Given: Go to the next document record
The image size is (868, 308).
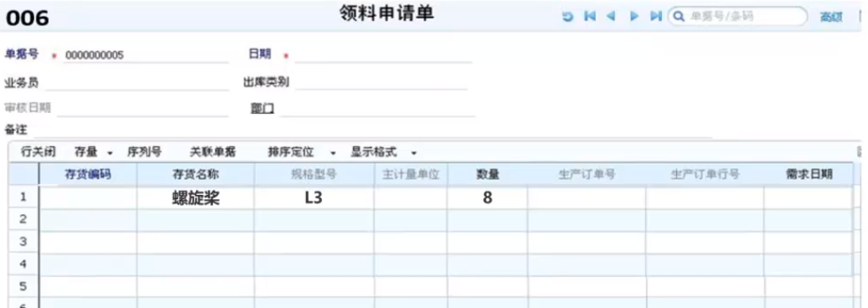Looking at the screenshot, I should (634, 17).
